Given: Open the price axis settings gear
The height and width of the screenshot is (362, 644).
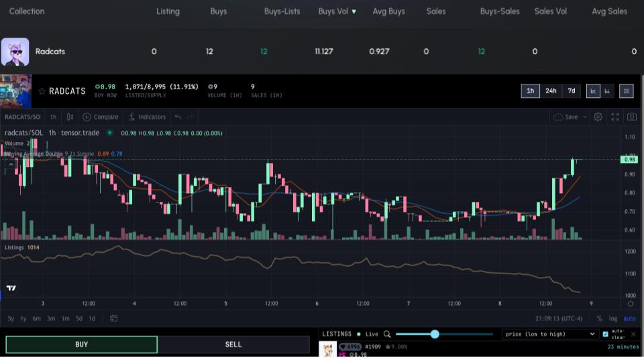Looking at the screenshot, I should pyautogui.click(x=631, y=304).
